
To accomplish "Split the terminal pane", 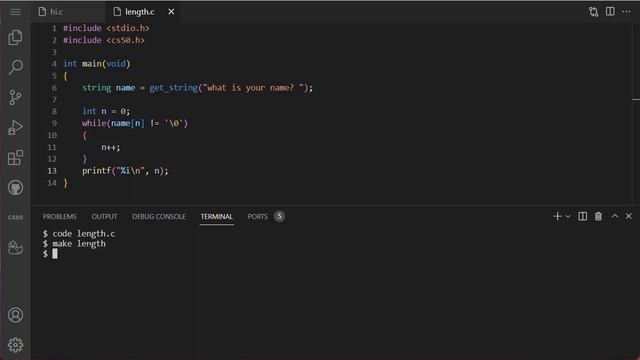I will tap(582, 216).
